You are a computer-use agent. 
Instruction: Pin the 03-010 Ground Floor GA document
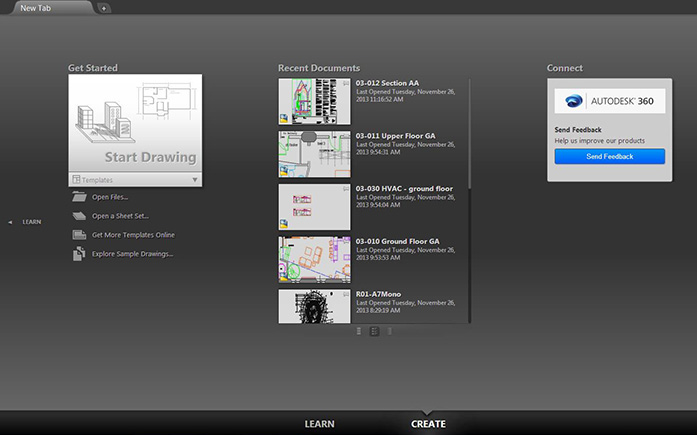(346, 241)
